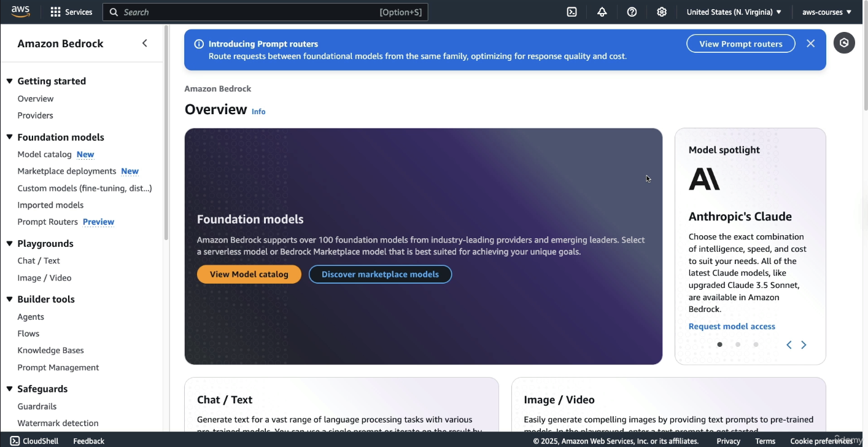Open Knowledge Bases in the sidebar
Screen dimensions: 868x447
[50, 350]
